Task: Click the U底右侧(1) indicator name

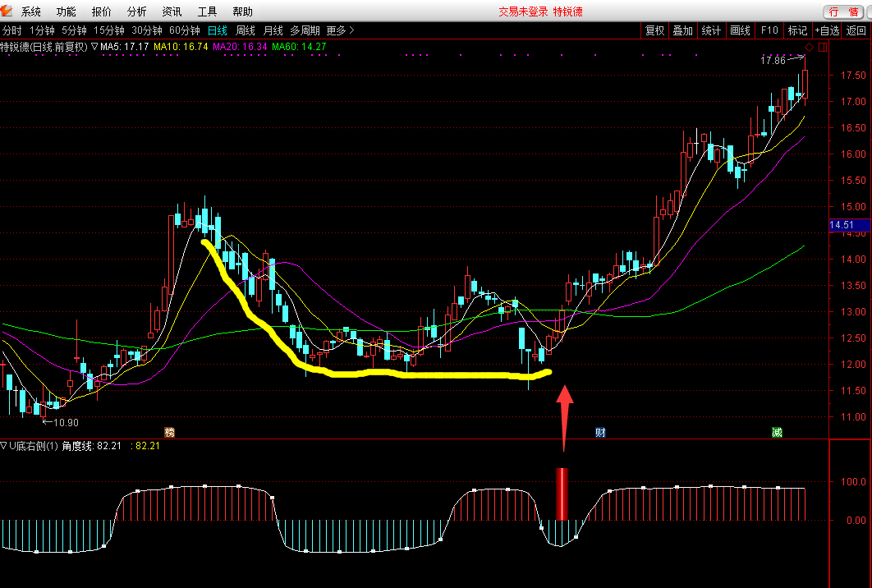Action: [34, 446]
